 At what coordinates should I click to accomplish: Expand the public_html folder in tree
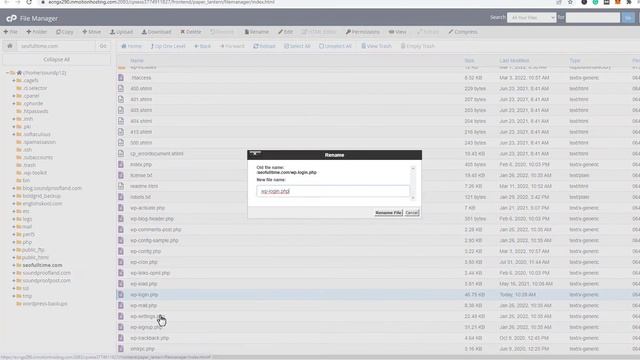coord(13,258)
